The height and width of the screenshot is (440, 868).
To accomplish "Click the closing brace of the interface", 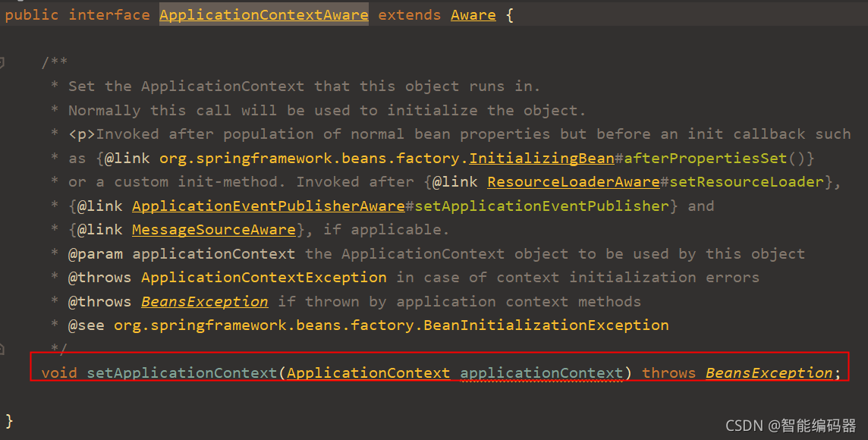I will point(9,421).
